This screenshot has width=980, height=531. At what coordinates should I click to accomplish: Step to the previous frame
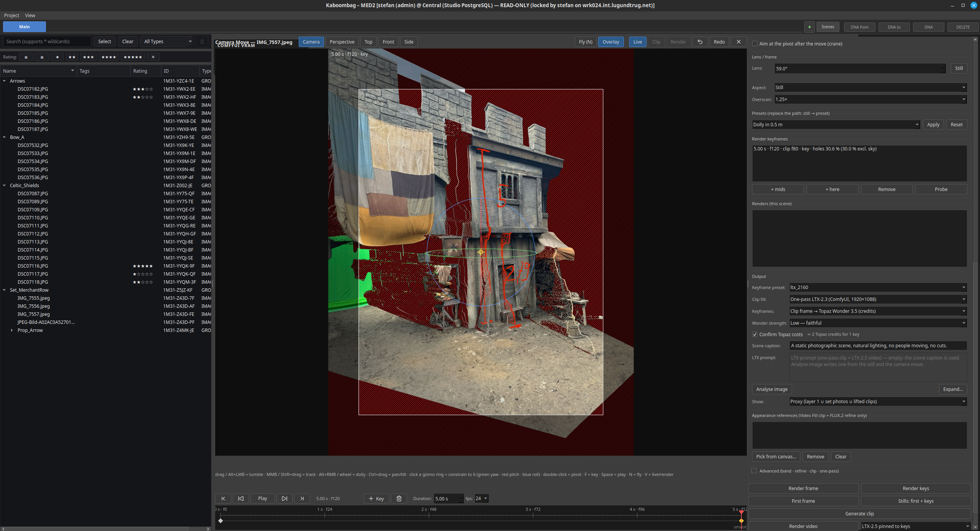click(x=241, y=498)
